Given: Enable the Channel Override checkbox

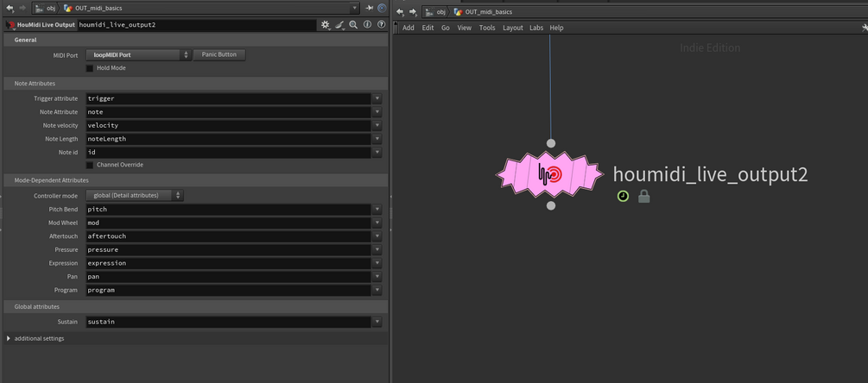Looking at the screenshot, I should pyautogui.click(x=90, y=165).
